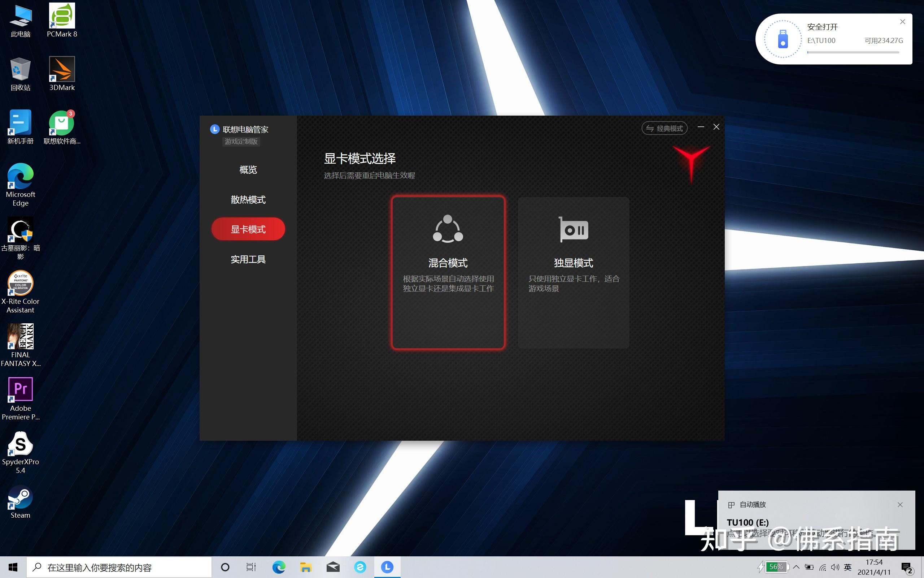
Task: Open Task View on the taskbar
Action: click(251, 567)
